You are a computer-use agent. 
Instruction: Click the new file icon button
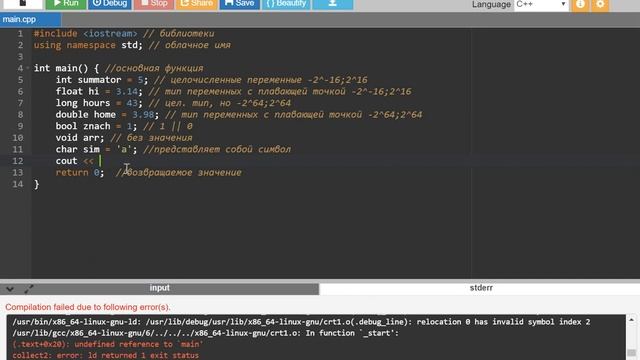[x=22, y=4]
